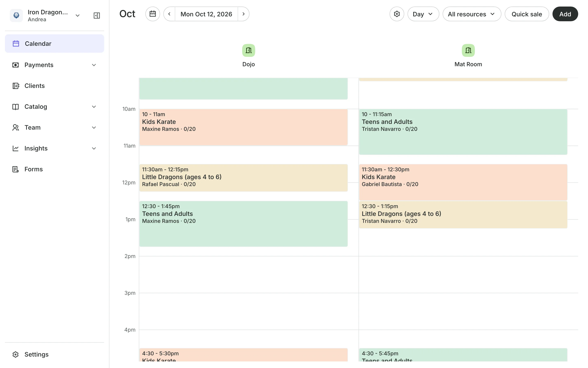Click the Dojo column header label

pos(248,64)
